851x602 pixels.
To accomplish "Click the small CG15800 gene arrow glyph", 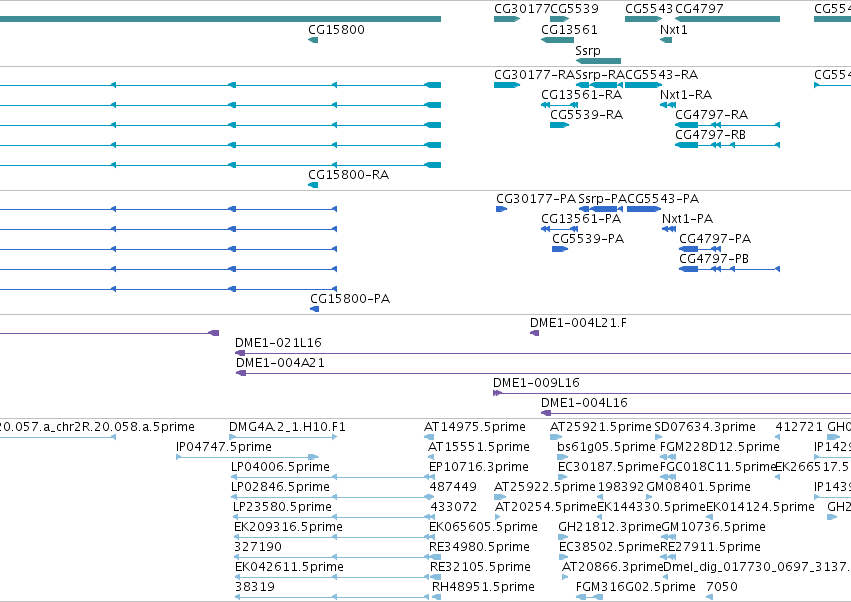I will 313,40.
